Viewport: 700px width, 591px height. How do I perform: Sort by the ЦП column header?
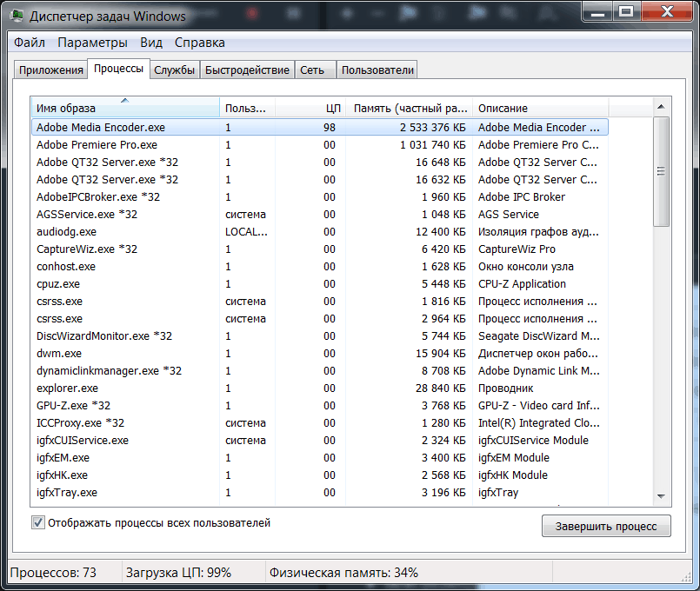click(x=310, y=108)
